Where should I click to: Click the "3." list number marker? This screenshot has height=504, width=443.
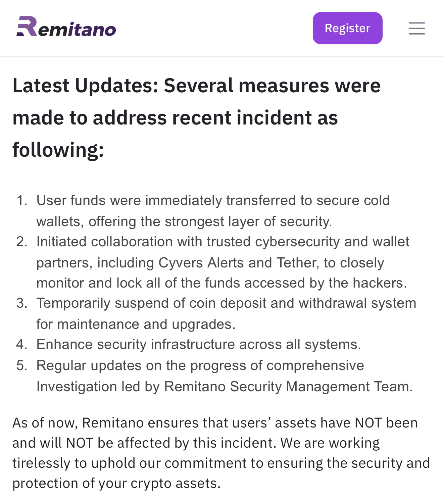point(22,303)
